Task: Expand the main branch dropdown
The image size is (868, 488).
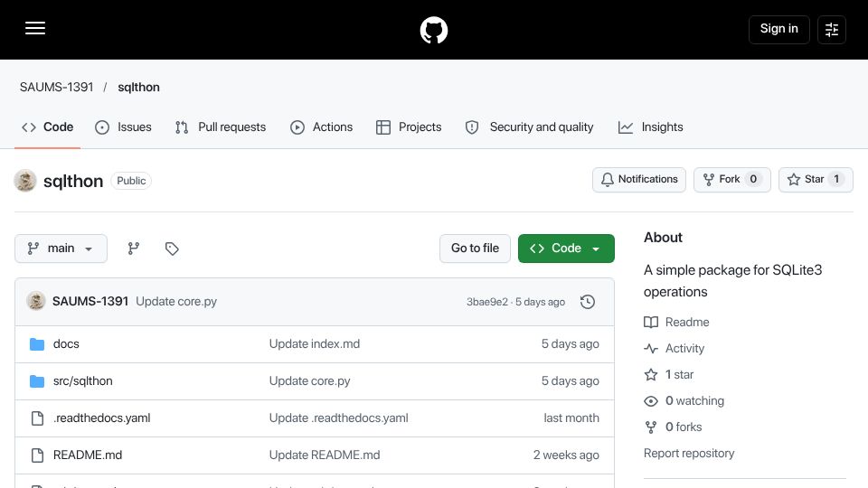Action: click(x=61, y=249)
